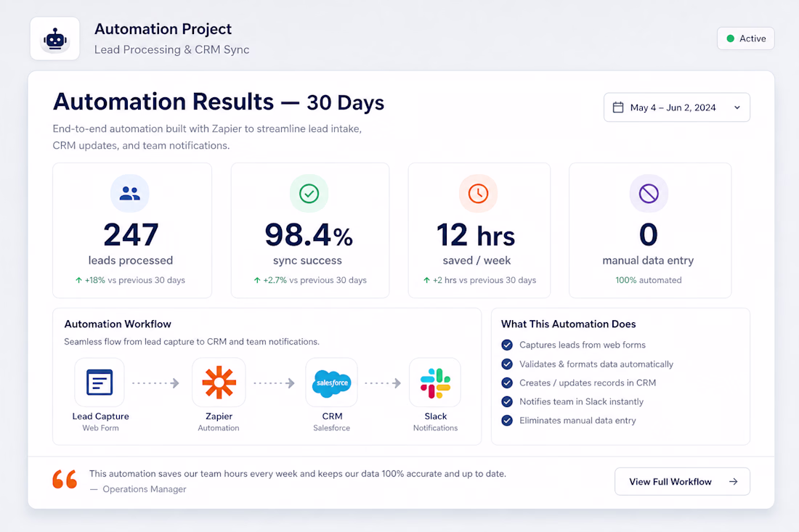The height and width of the screenshot is (532, 799).
Task: Toggle the 'Captures leads from web forms' check
Action: pyautogui.click(x=507, y=345)
